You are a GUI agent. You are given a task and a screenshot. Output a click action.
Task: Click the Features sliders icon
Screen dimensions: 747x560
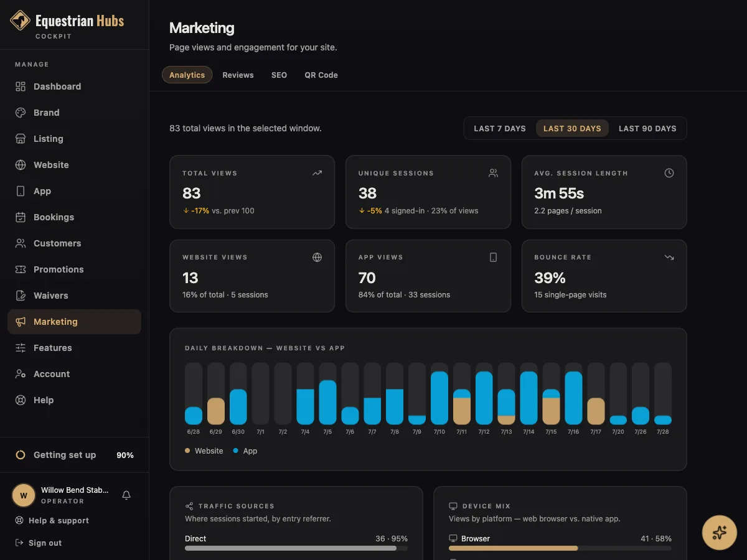click(21, 348)
